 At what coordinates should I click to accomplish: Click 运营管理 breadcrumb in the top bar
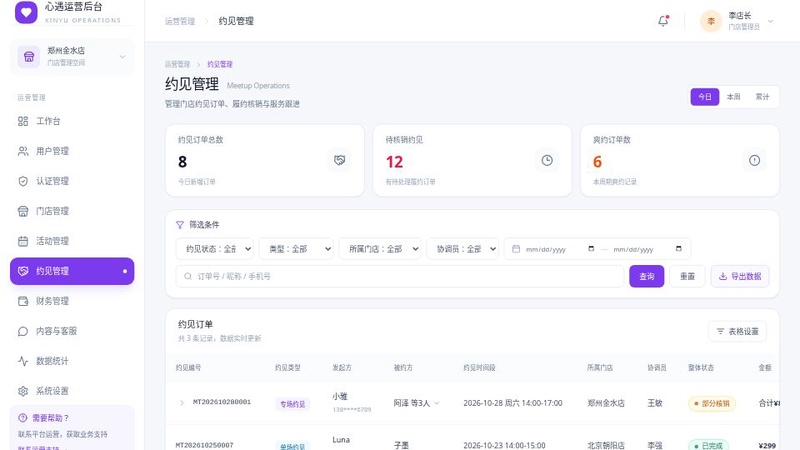pos(180,21)
